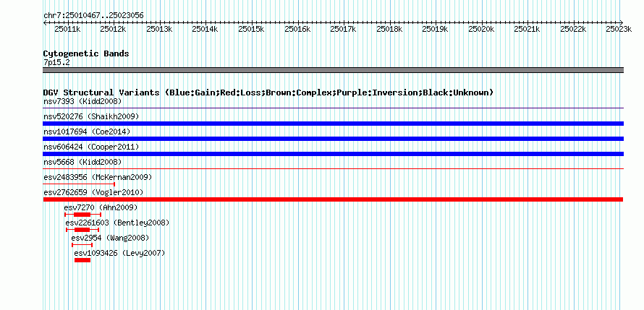Click the 25013k ruler tick label
The width and height of the screenshot is (644, 310).
click(159, 30)
